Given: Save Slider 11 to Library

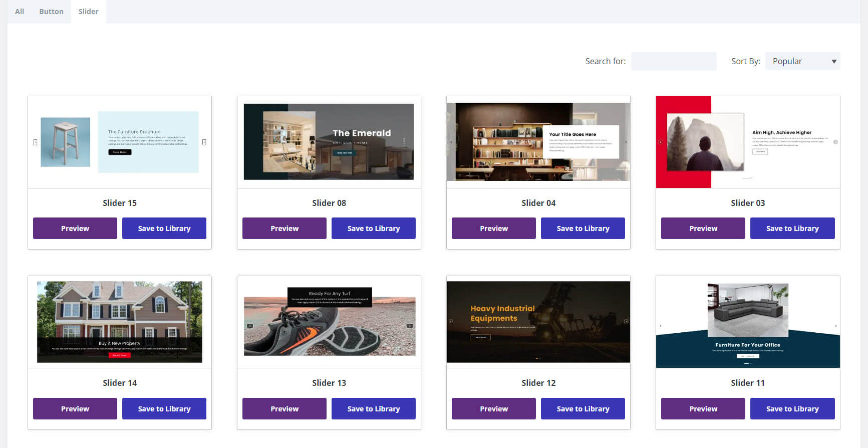Looking at the screenshot, I should [792, 408].
